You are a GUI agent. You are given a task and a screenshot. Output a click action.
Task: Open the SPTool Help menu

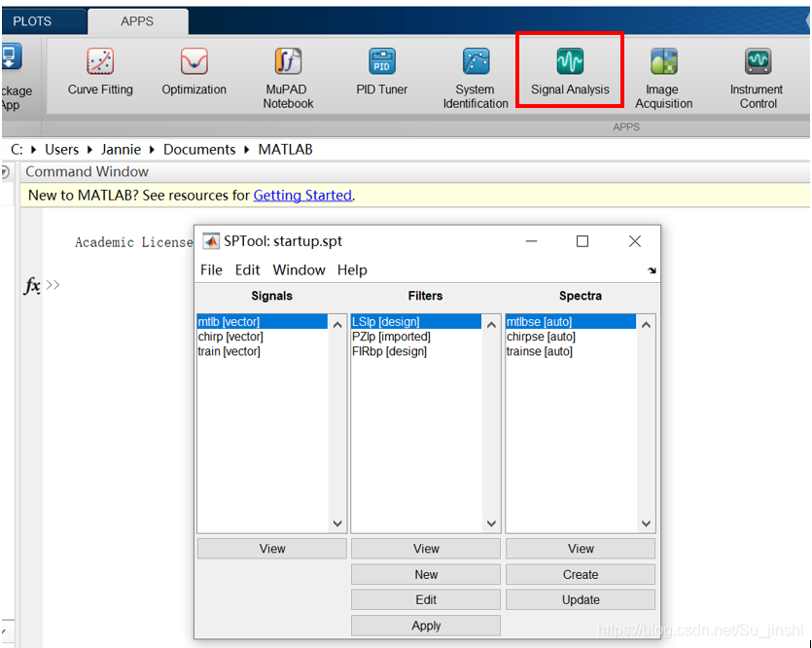click(x=352, y=270)
